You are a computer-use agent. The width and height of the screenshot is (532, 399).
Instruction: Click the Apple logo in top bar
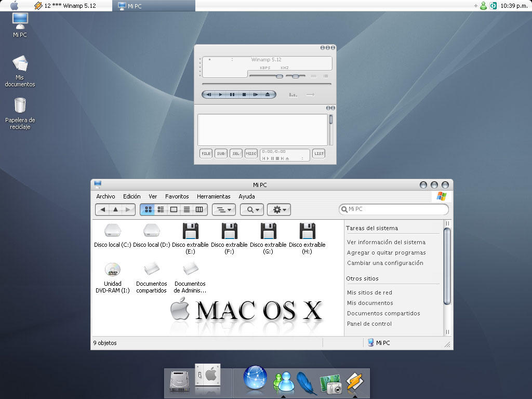[x=14, y=5]
